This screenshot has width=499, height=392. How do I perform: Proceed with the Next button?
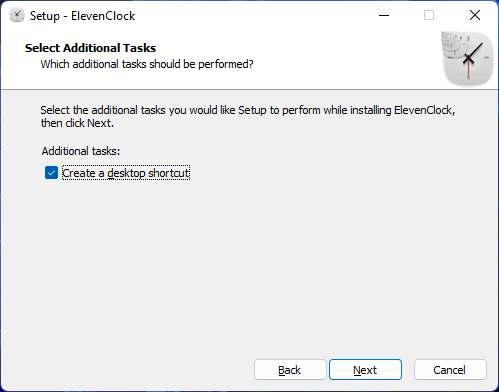(x=365, y=370)
